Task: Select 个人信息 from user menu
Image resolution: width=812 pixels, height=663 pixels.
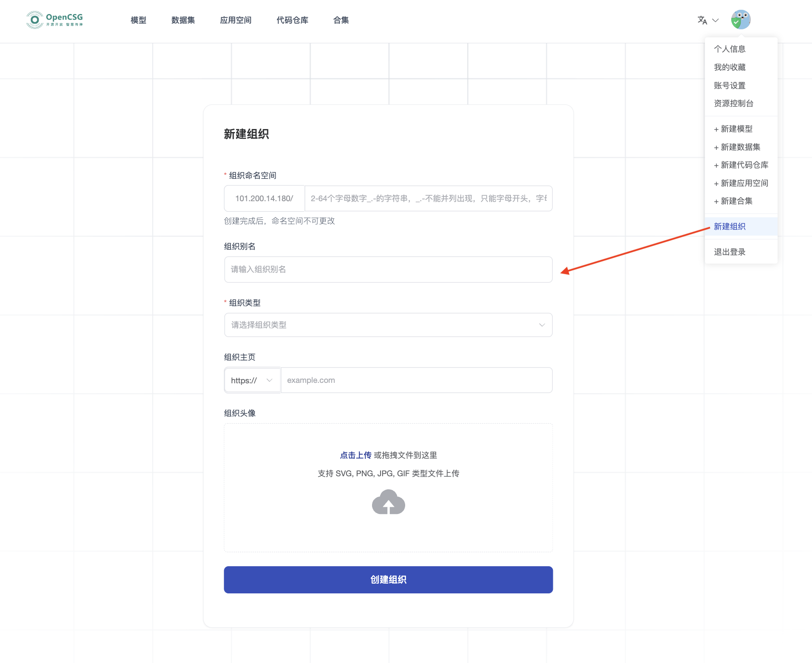Action: (x=730, y=49)
